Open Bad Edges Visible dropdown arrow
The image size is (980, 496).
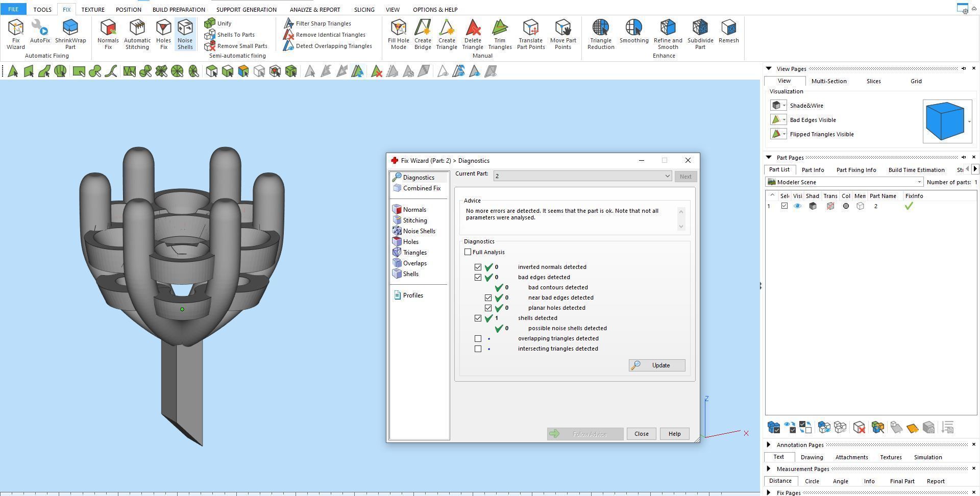784,120
